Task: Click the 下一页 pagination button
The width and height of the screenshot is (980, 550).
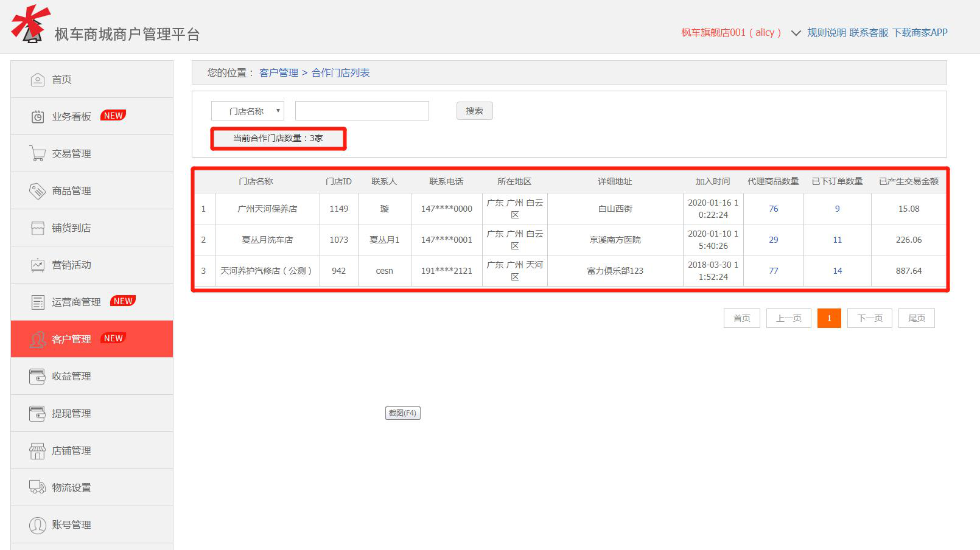Action: click(x=869, y=318)
